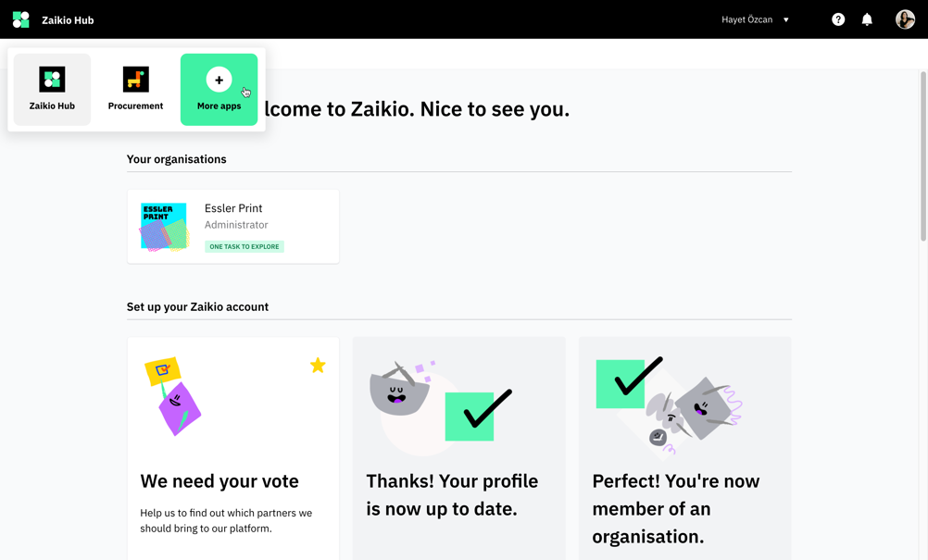
Task: Launch the Procurement app
Action: [x=135, y=89]
